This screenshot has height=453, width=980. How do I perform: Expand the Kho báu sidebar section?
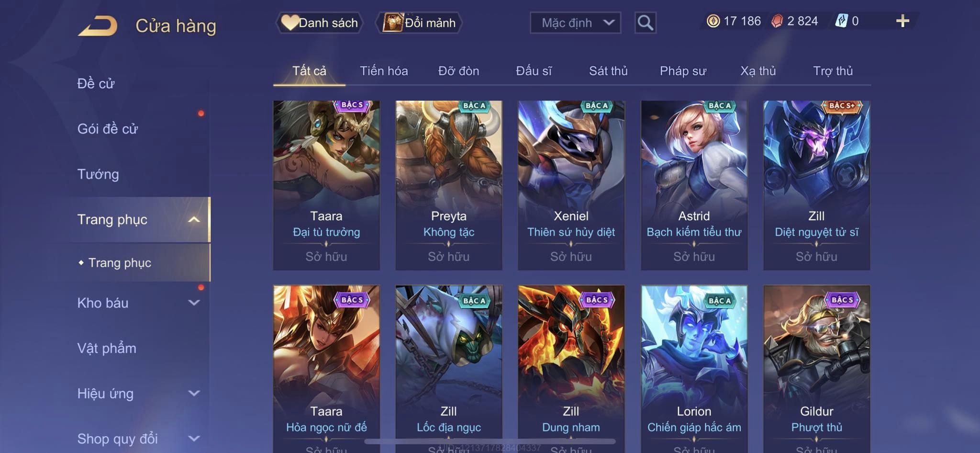(194, 303)
